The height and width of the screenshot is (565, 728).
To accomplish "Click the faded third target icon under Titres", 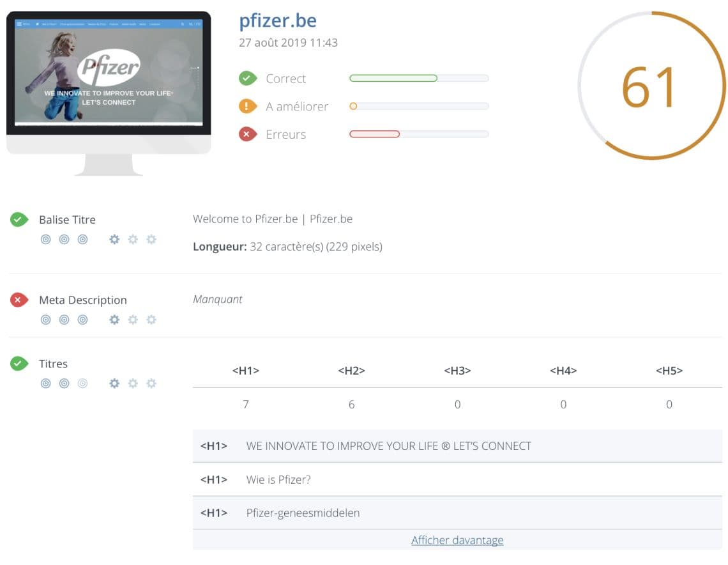I will 82,383.
